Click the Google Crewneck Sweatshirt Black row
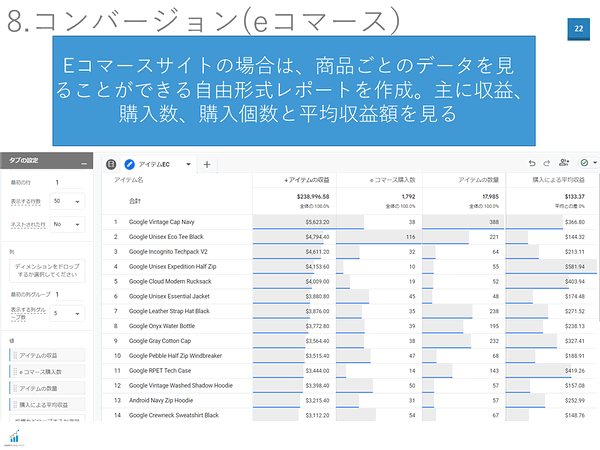Image resolution: width=600 pixels, height=450 pixels. tap(349, 415)
